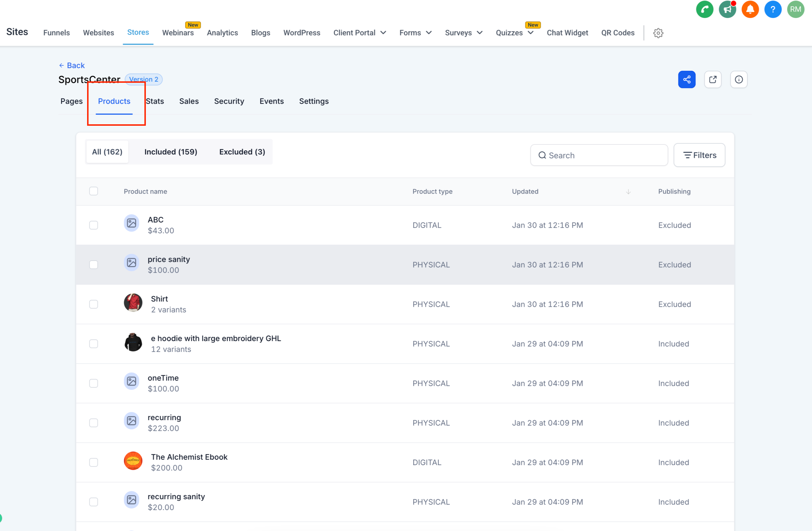
Task: Click the blue help question mark icon
Action: (772, 9)
